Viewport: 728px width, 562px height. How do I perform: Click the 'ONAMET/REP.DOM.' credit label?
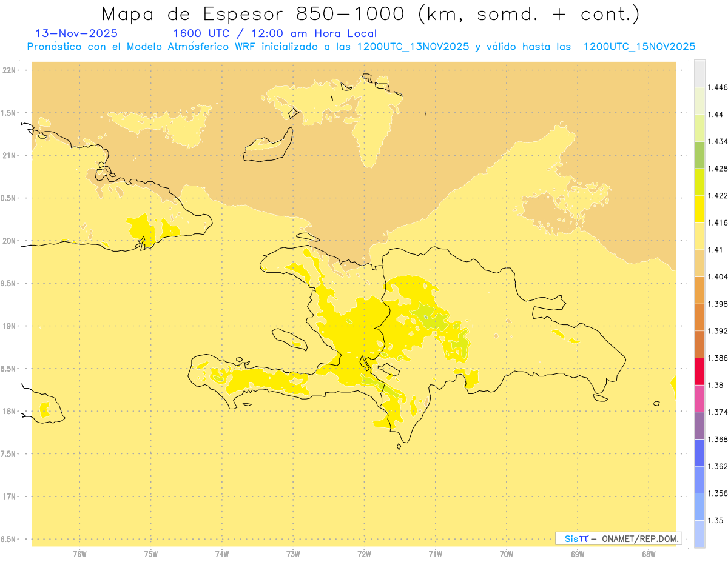click(x=641, y=538)
